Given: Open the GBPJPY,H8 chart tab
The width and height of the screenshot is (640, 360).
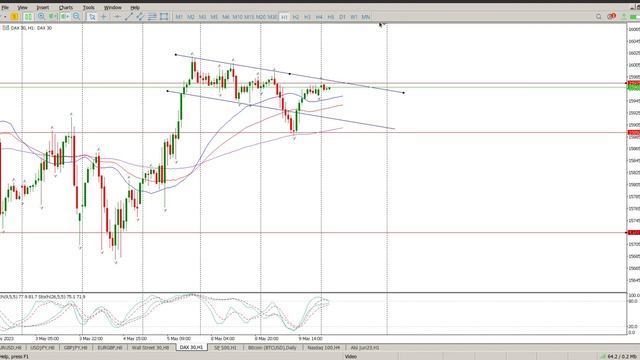Looking at the screenshot, I should 76,348.
